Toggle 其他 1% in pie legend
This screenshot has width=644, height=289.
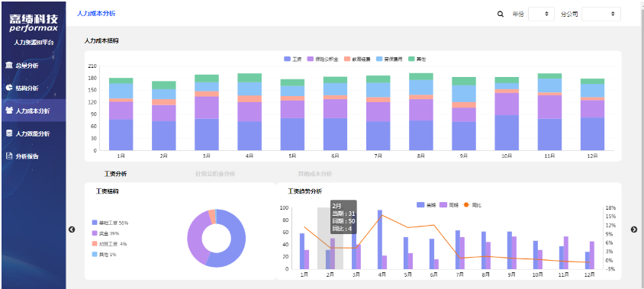pyautogui.click(x=105, y=255)
